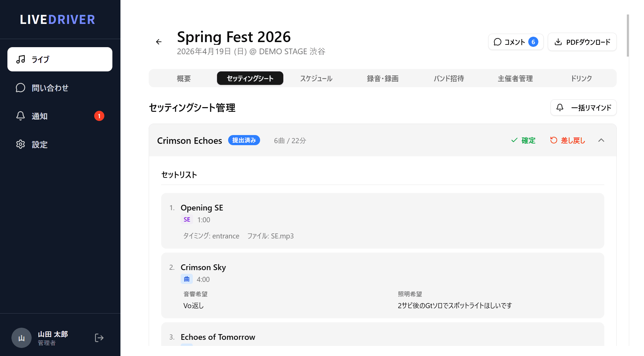The image size is (644, 356).
Task: Click the PDFダウンロード button
Action: pyautogui.click(x=582, y=42)
